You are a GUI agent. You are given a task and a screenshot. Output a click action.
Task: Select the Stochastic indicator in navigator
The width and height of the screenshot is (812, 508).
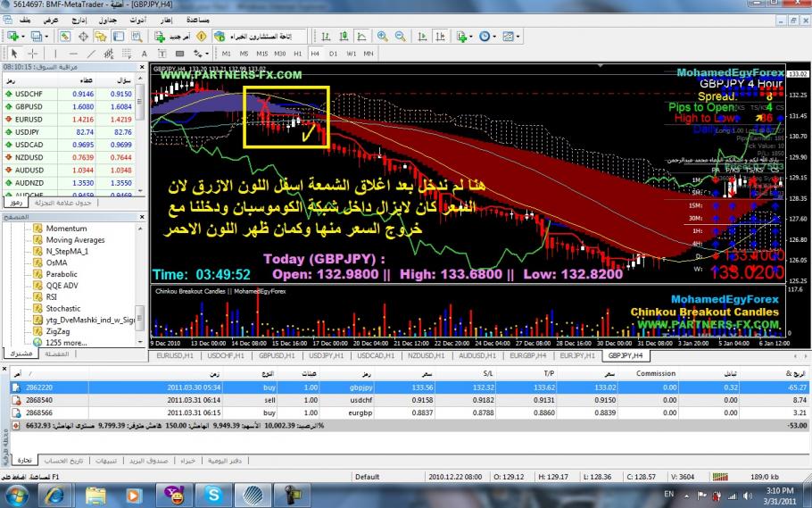(62, 308)
